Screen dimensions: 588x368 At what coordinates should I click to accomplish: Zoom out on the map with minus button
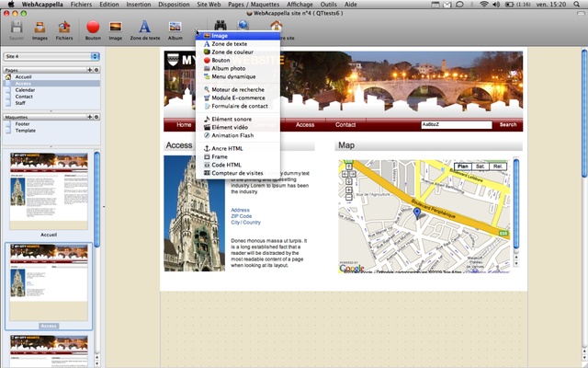click(x=349, y=198)
